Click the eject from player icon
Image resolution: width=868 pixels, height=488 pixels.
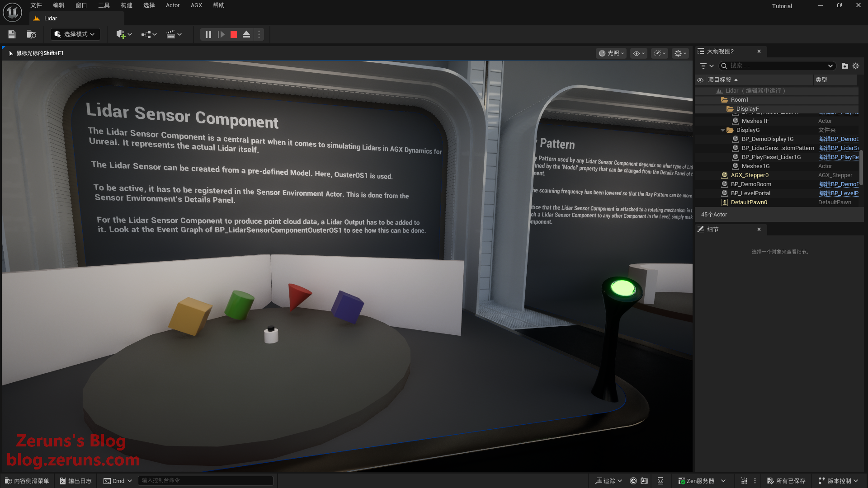coord(246,34)
